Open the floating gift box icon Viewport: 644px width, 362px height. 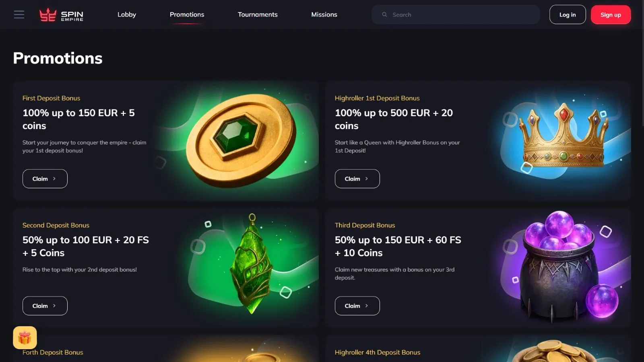coord(25,337)
